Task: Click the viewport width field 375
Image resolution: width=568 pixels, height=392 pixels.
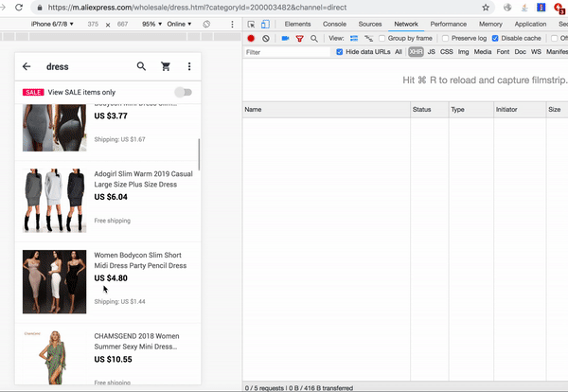Action: coord(93,25)
